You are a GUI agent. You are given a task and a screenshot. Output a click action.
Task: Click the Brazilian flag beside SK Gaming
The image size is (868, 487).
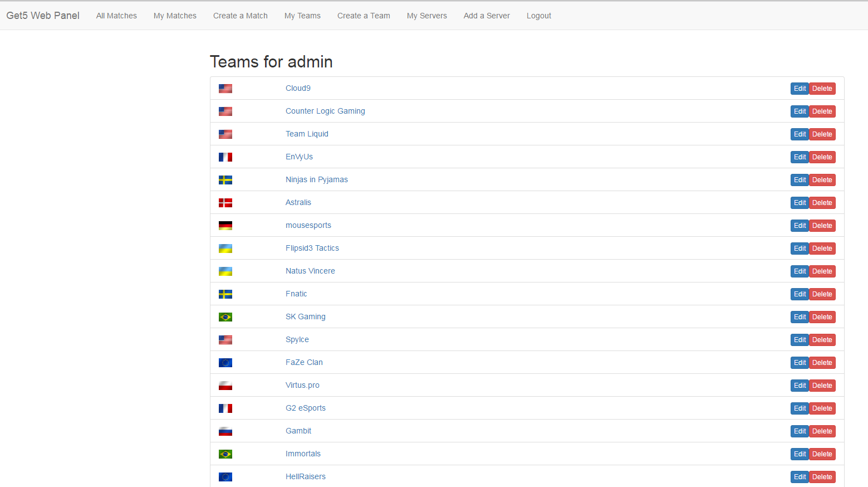click(x=225, y=317)
